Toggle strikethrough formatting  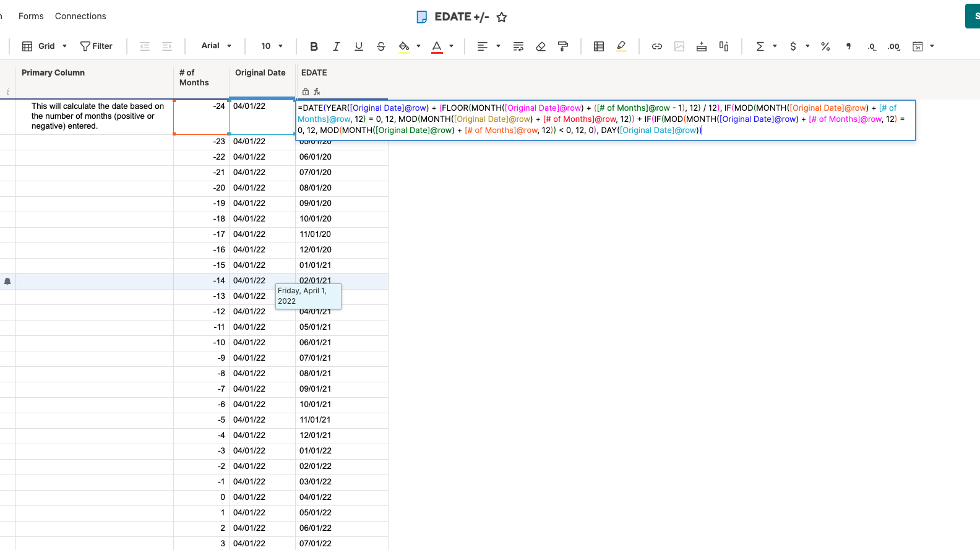pos(380,46)
